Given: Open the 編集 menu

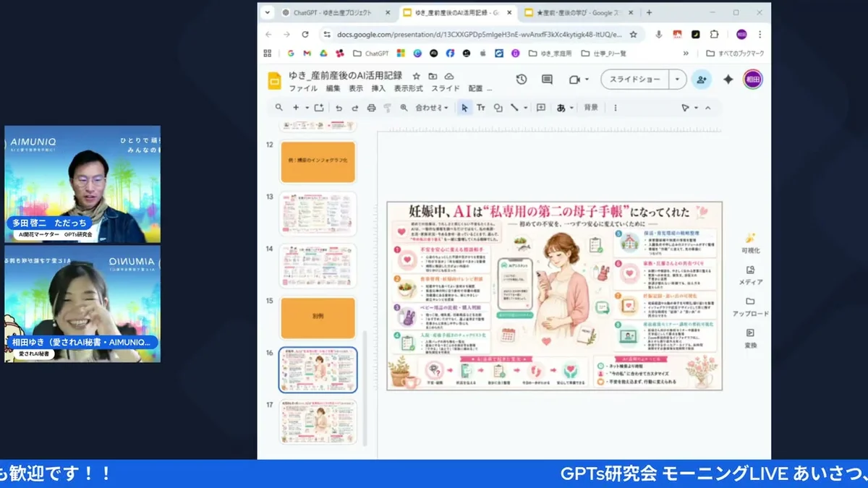Looking at the screenshot, I should [333, 89].
